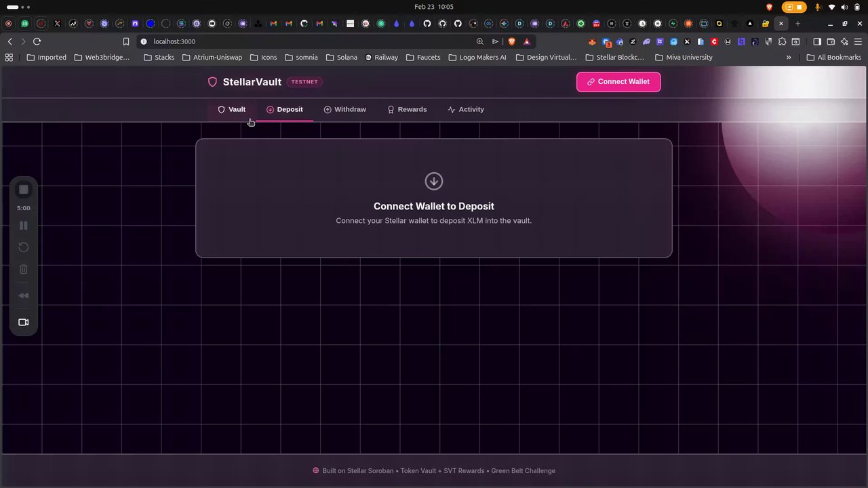View the Activity tab
Image resolution: width=868 pixels, height=488 pixels.
click(466, 109)
